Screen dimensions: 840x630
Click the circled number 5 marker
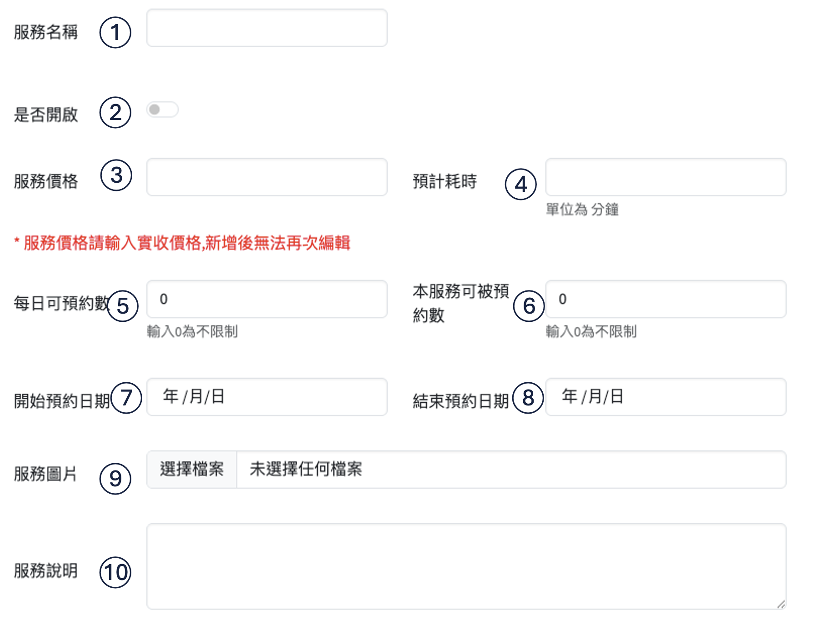click(123, 306)
